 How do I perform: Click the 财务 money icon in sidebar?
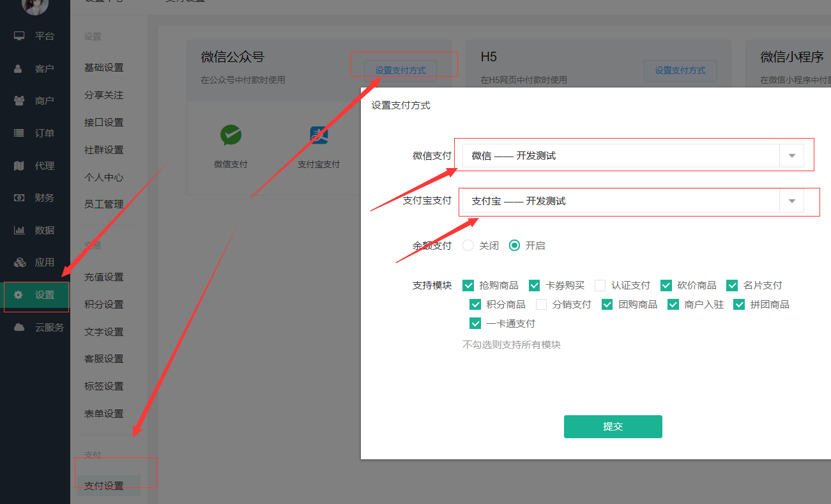[19, 197]
